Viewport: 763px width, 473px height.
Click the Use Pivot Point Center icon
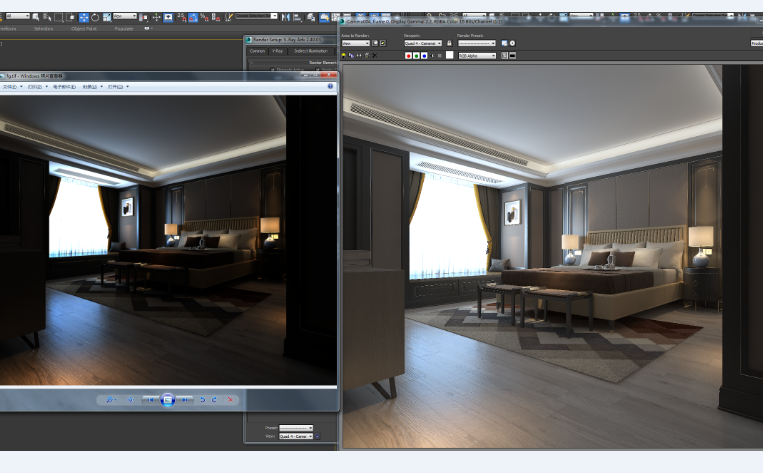[144, 18]
